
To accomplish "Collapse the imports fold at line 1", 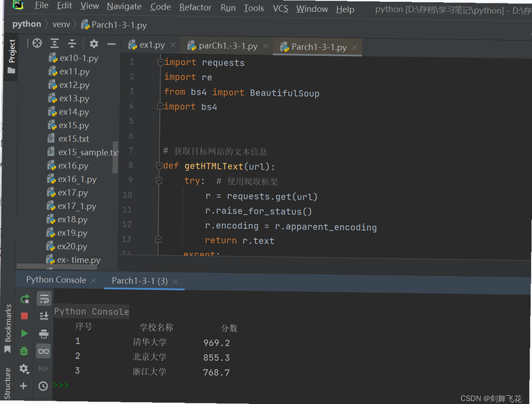I will (160, 62).
